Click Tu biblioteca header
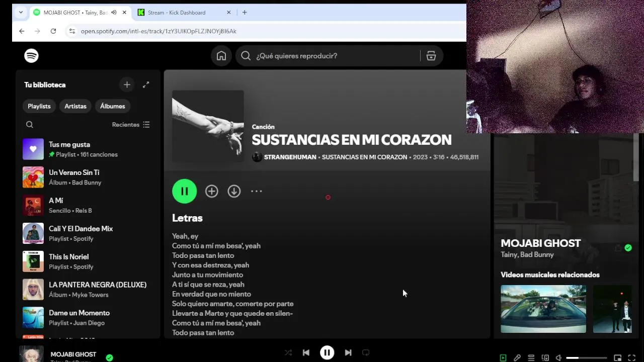The image size is (644, 362). point(45,85)
